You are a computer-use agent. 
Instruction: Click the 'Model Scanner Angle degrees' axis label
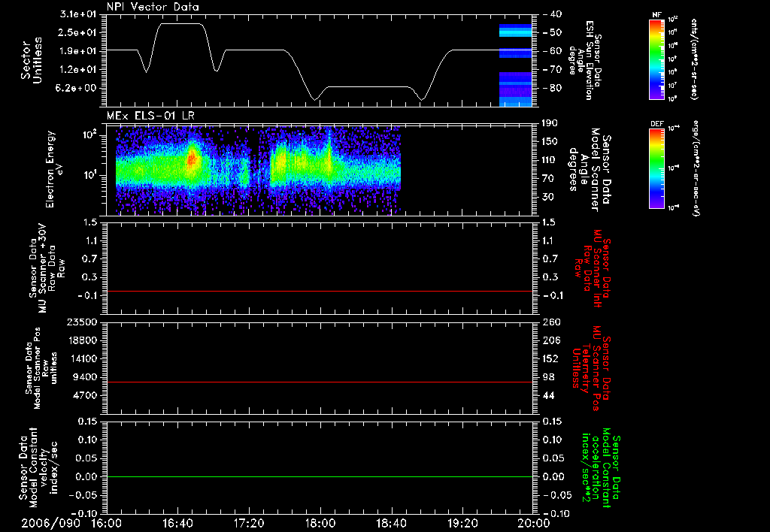[x=590, y=169]
